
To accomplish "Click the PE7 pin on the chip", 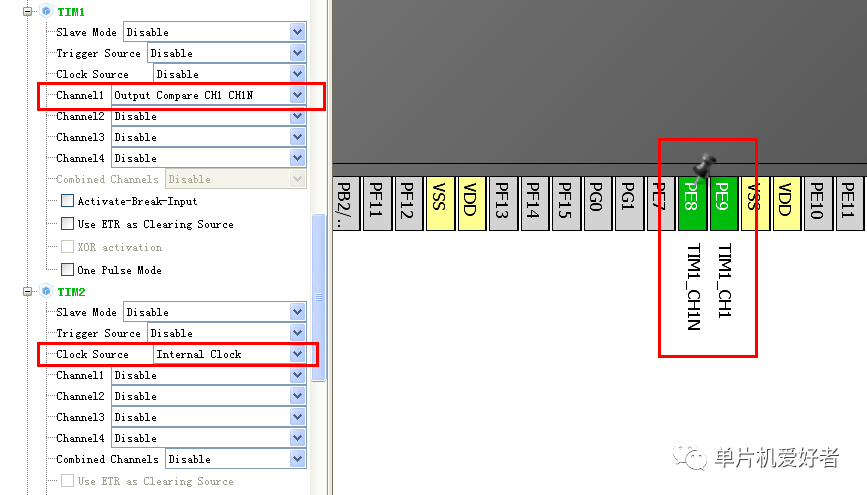I will pyautogui.click(x=661, y=203).
